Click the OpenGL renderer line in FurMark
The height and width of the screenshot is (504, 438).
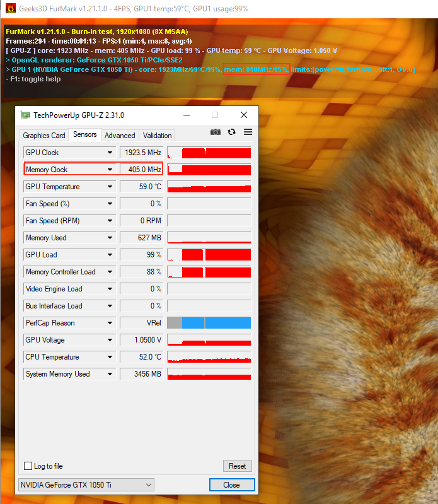pos(94,60)
